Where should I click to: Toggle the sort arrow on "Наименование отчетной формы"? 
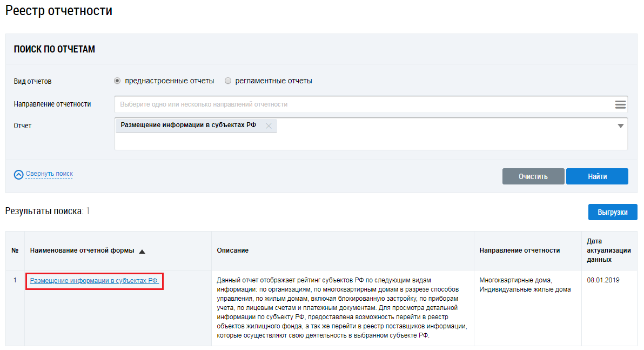point(142,251)
